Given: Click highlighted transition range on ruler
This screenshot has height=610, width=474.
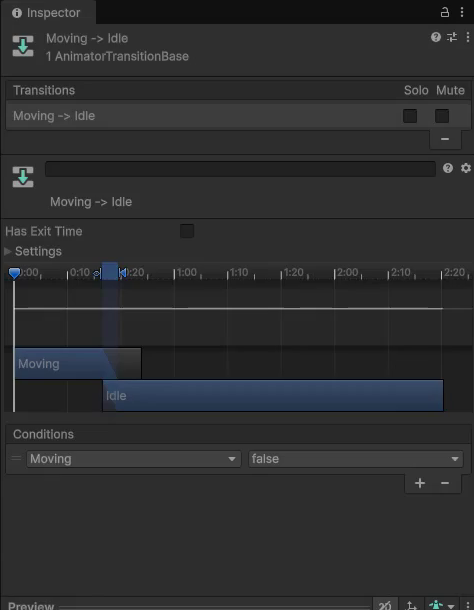Looking at the screenshot, I should coord(110,271).
